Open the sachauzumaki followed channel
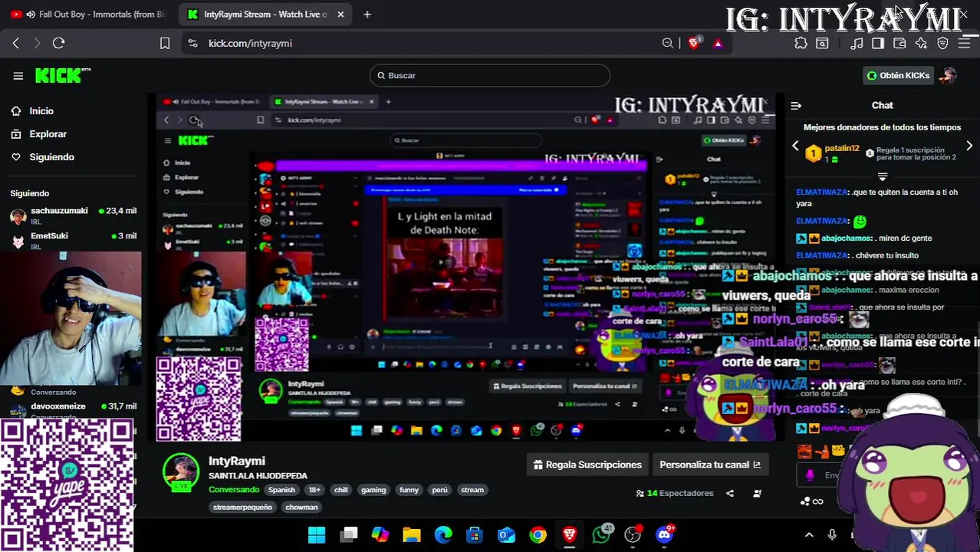This screenshot has height=552, width=980. pyautogui.click(x=73, y=215)
